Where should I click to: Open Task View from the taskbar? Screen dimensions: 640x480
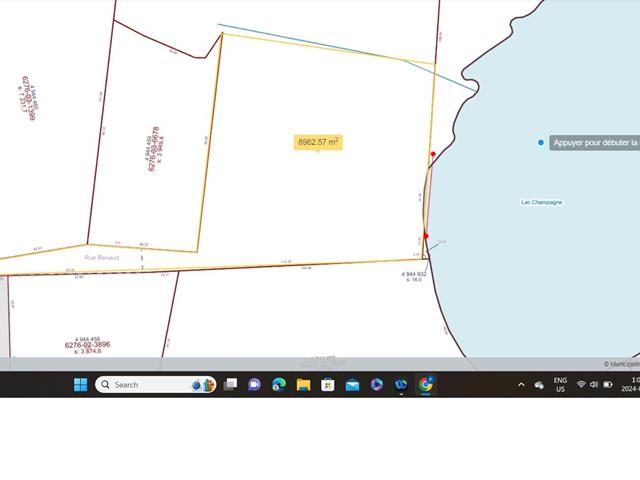click(x=230, y=385)
